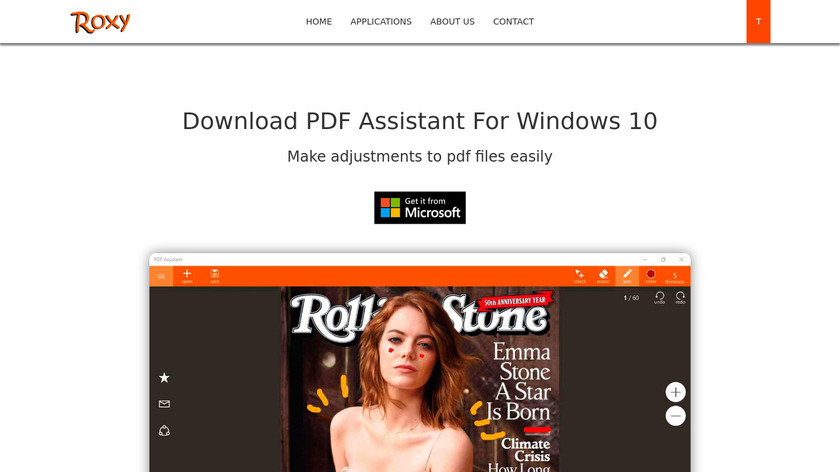Image resolution: width=840 pixels, height=472 pixels.
Task: Choose the eraser tool in PDF Assistant
Action: click(x=603, y=276)
